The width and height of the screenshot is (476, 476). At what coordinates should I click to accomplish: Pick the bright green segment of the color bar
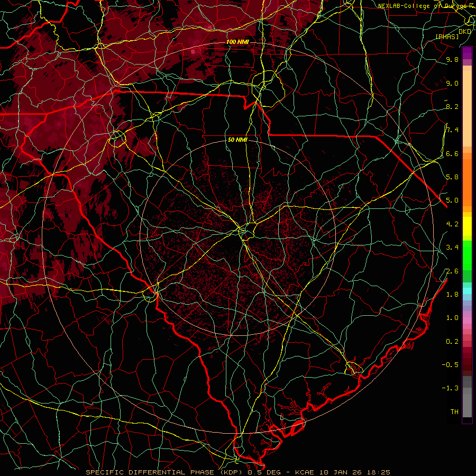467,255
